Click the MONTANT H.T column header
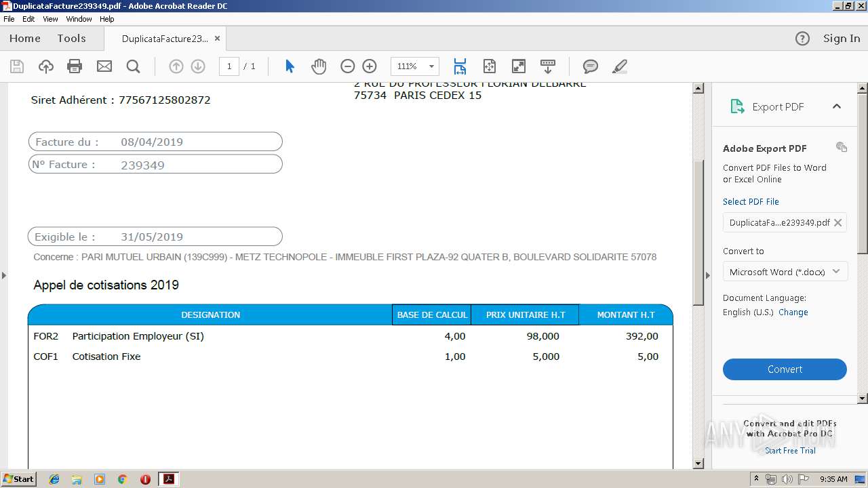868x488 pixels. tap(626, 315)
